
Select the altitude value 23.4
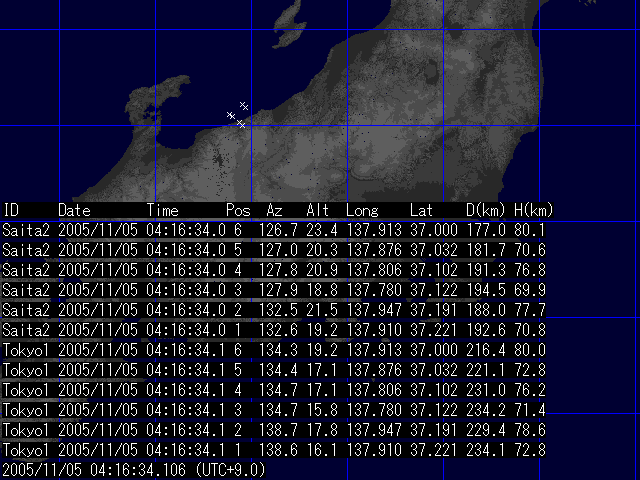point(322,230)
